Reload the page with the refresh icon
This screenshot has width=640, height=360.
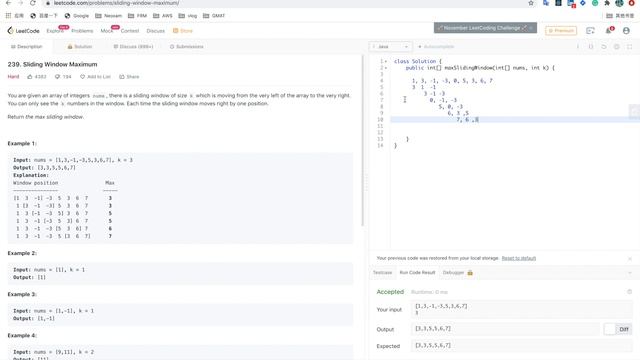(x=33, y=3)
